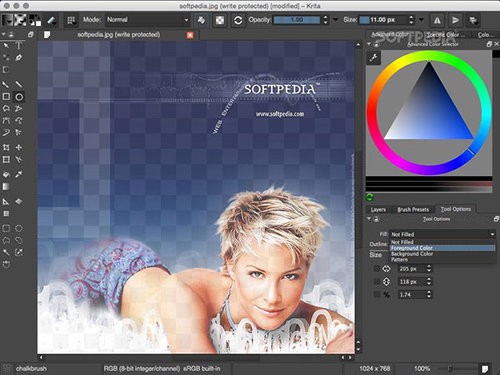The image size is (500, 375).
Task: Click the Opacity slider in toolbar
Action: [x=296, y=20]
